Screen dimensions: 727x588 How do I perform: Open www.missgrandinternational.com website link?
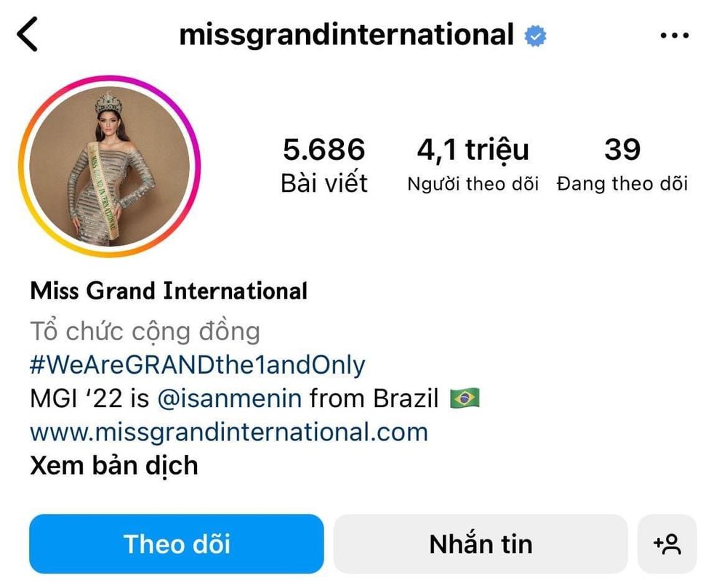click(x=229, y=432)
